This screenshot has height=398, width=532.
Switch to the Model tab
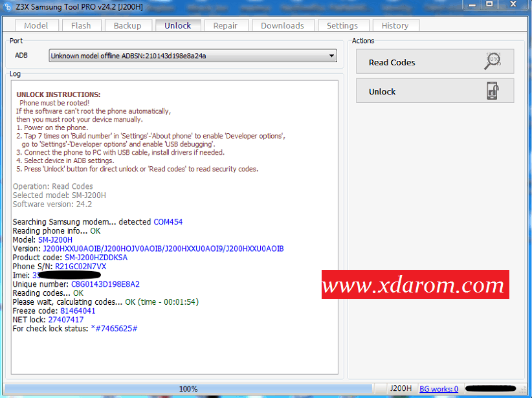coord(36,26)
